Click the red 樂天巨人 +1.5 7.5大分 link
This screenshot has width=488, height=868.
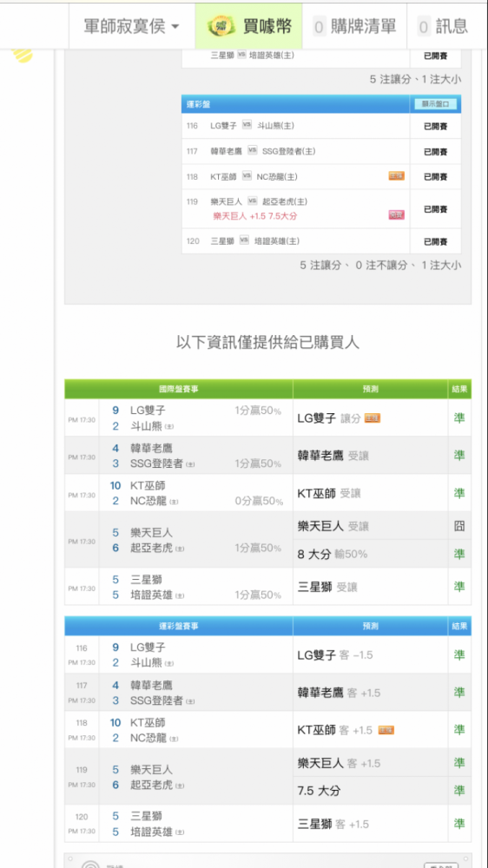tap(254, 216)
